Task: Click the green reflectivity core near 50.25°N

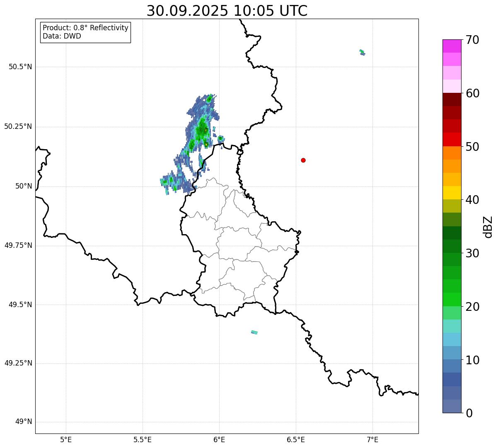Action: coord(202,129)
